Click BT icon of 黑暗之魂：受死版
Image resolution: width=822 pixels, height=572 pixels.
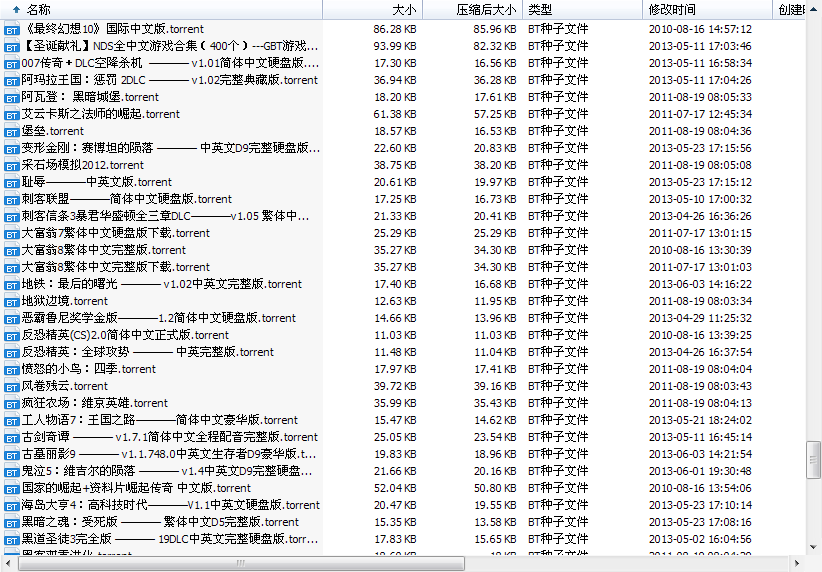tap(12, 523)
